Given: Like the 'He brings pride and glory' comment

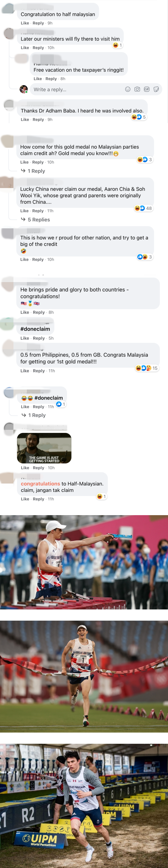Looking at the screenshot, I should click(25, 312).
